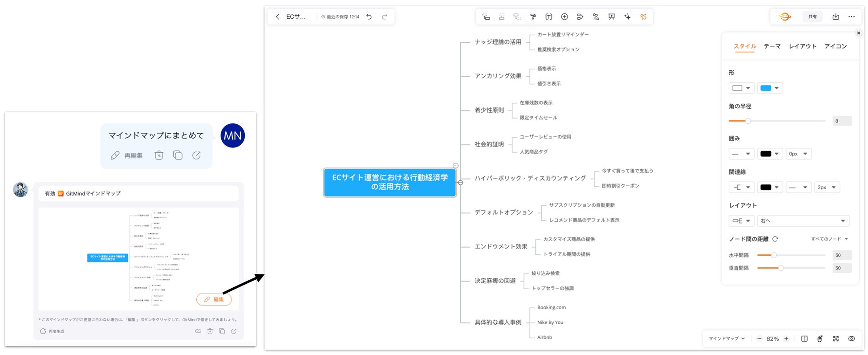Add a text box with the [T] tool
The image size is (868, 355).
click(549, 17)
